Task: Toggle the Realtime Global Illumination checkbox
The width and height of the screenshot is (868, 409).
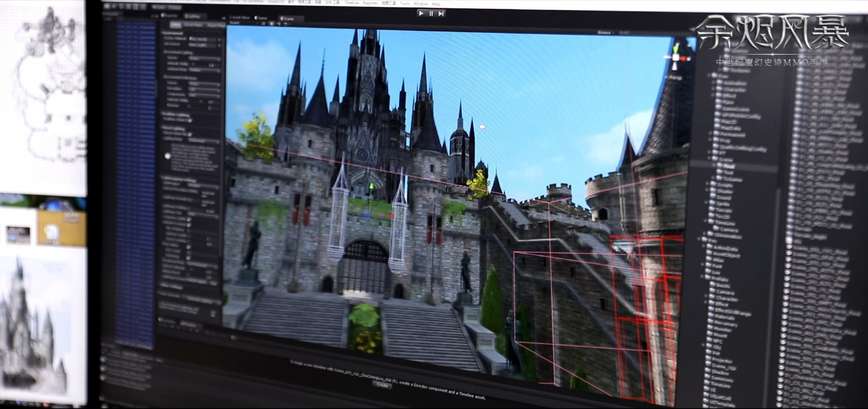Action: click(x=190, y=119)
